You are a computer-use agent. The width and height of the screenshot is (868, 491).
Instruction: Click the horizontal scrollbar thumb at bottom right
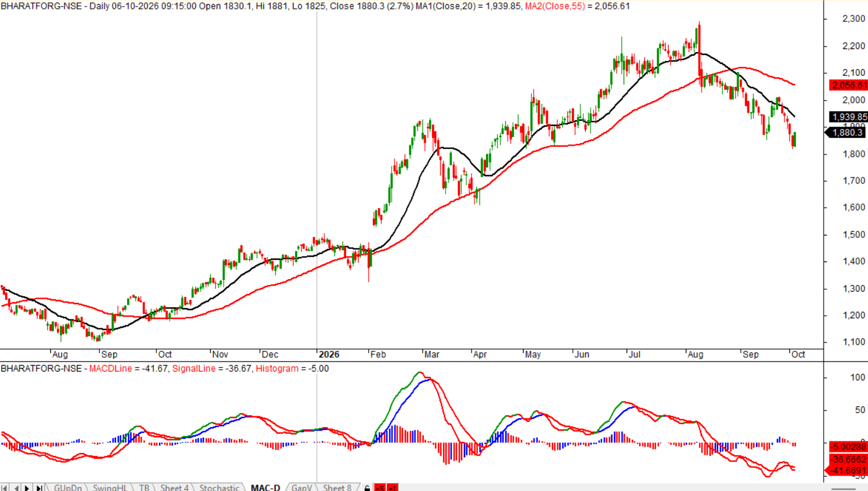[844, 489]
